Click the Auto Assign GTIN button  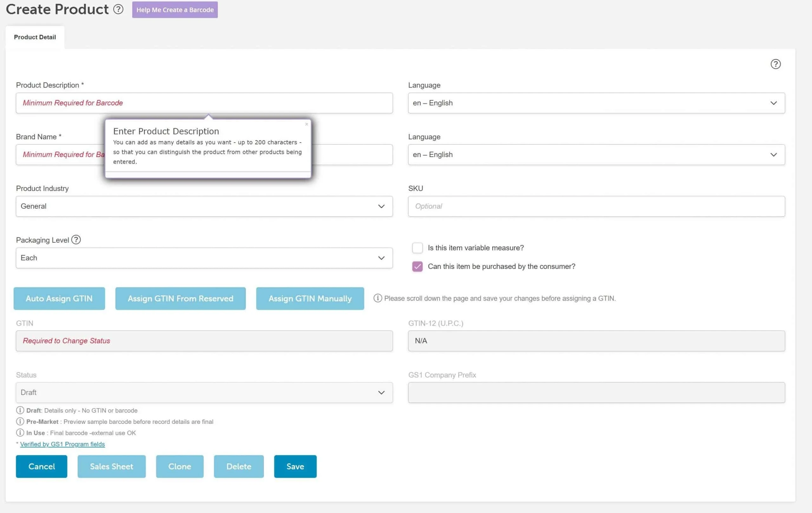pos(59,298)
